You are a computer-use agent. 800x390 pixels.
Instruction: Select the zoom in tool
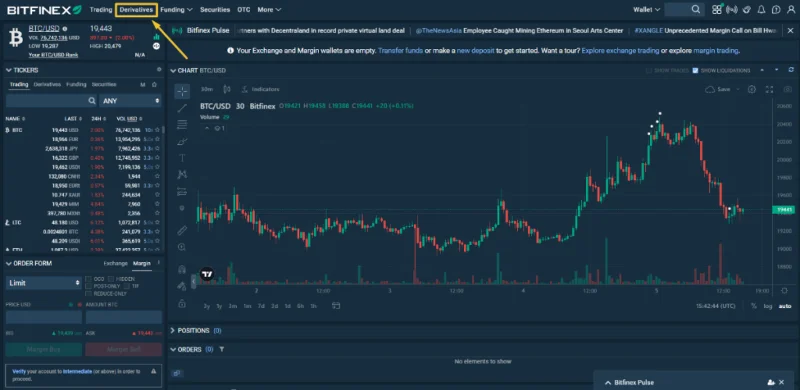point(182,247)
